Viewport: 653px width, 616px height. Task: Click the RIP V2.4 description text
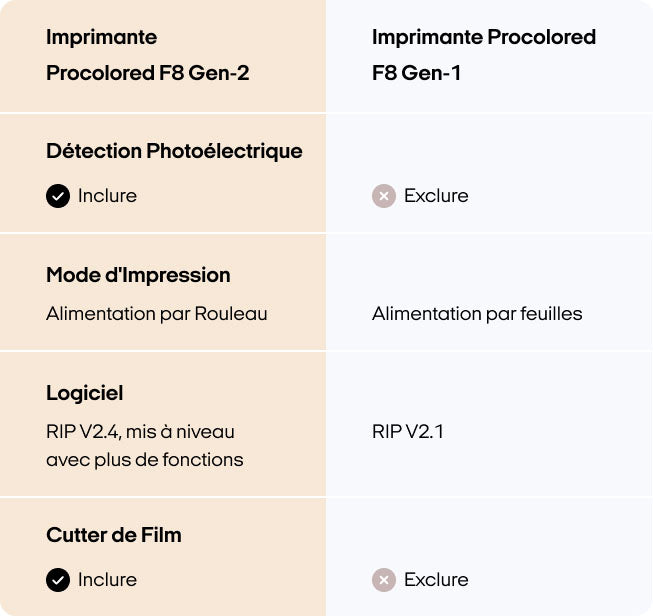(x=140, y=432)
